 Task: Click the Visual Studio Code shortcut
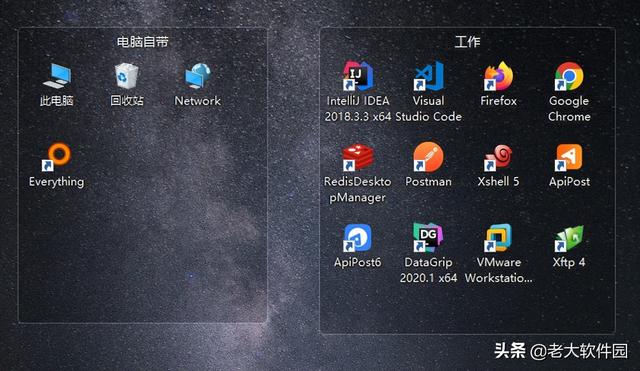point(428,76)
